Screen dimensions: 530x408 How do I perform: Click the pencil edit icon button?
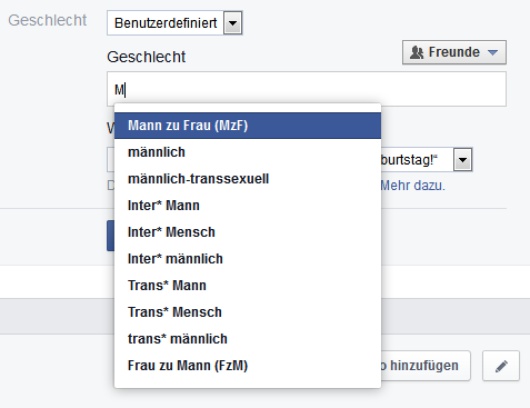click(501, 366)
